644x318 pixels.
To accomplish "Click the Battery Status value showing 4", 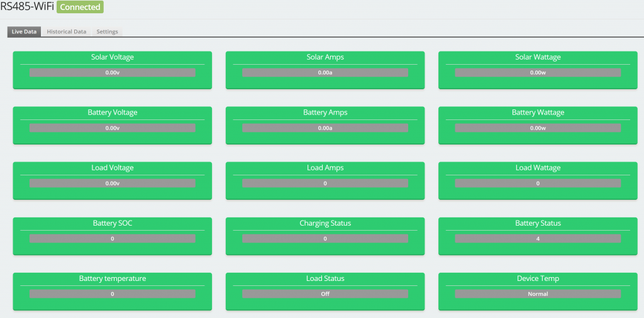I will (538, 239).
